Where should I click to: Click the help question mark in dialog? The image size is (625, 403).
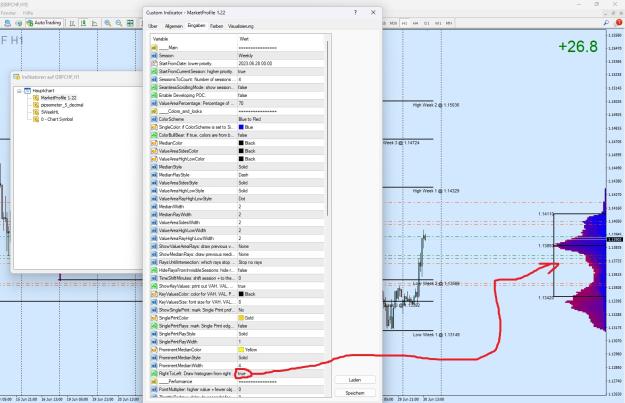point(355,12)
